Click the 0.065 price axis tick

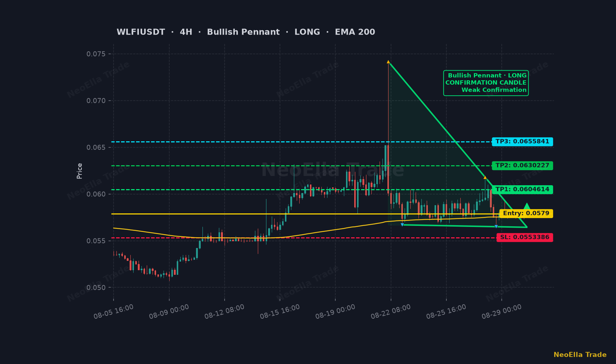pos(96,147)
